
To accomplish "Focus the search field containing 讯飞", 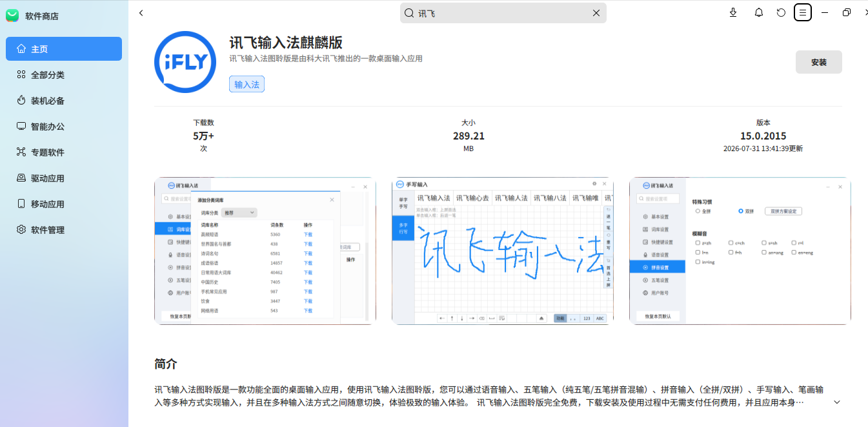I will pos(503,13).
